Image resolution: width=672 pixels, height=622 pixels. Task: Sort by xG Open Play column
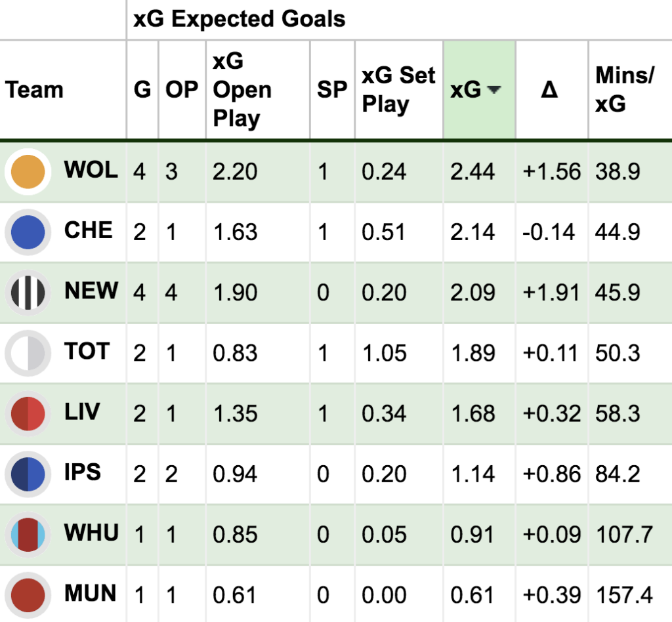point(242,89)
